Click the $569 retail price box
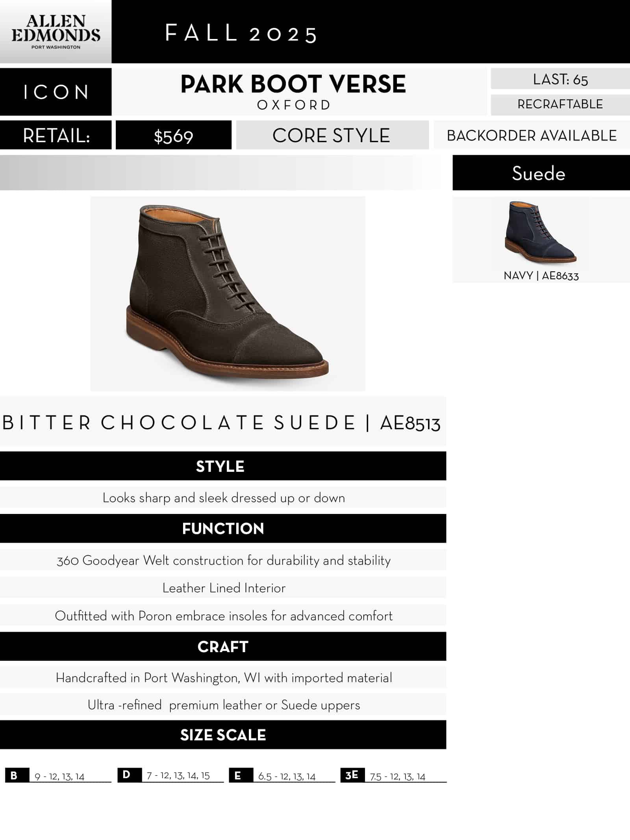This screenshot has width=630, height=840. point(173,136)
